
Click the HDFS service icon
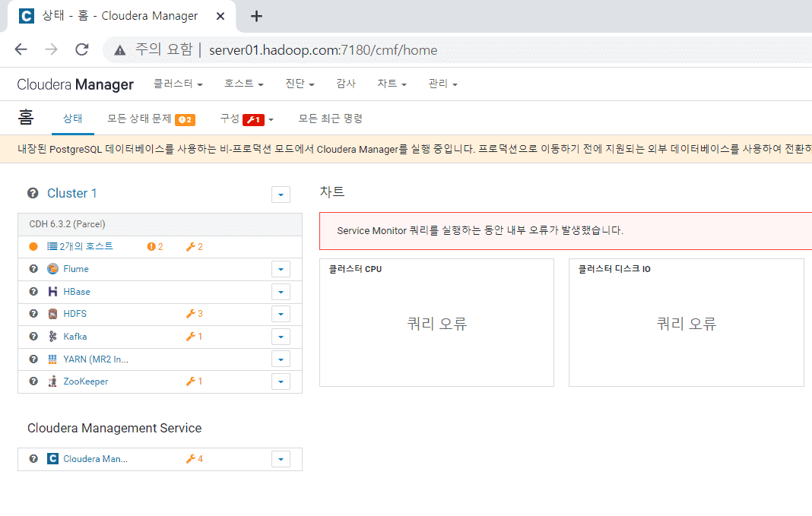[52, 314]
